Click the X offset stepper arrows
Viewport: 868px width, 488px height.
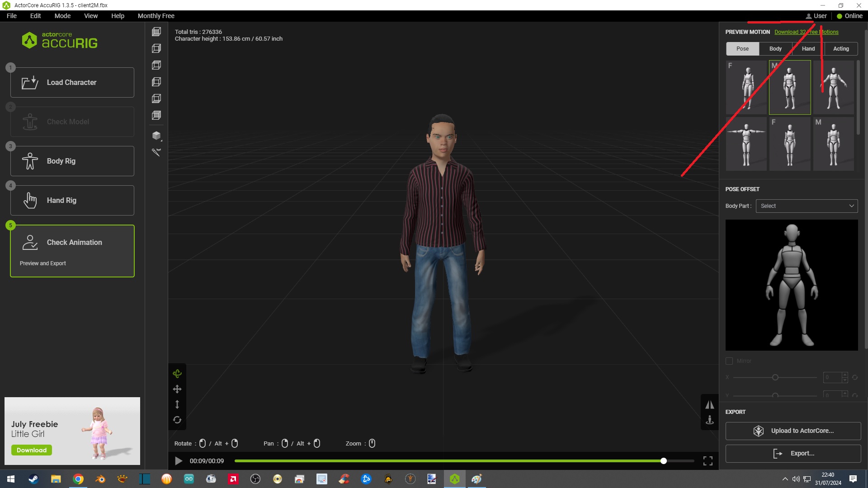pos(845,377)
